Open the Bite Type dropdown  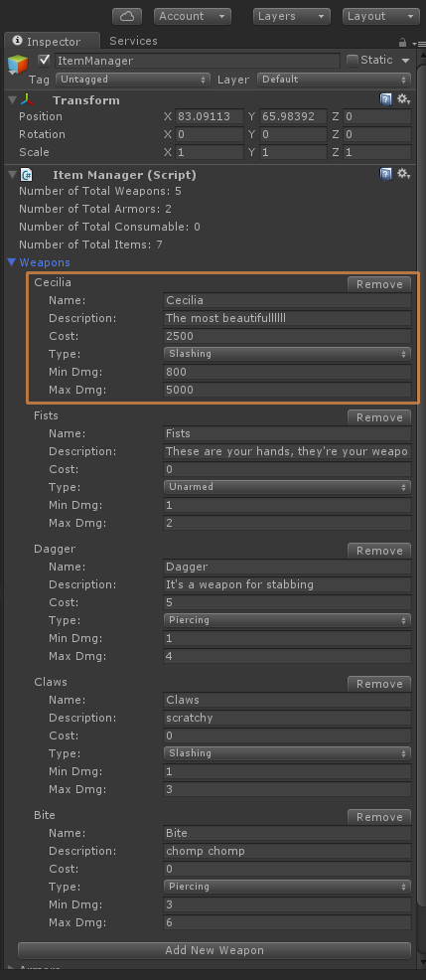click(287, 887)
